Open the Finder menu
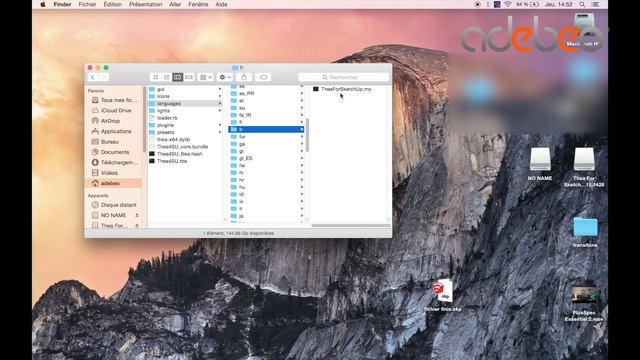 (x=62, y=4)
